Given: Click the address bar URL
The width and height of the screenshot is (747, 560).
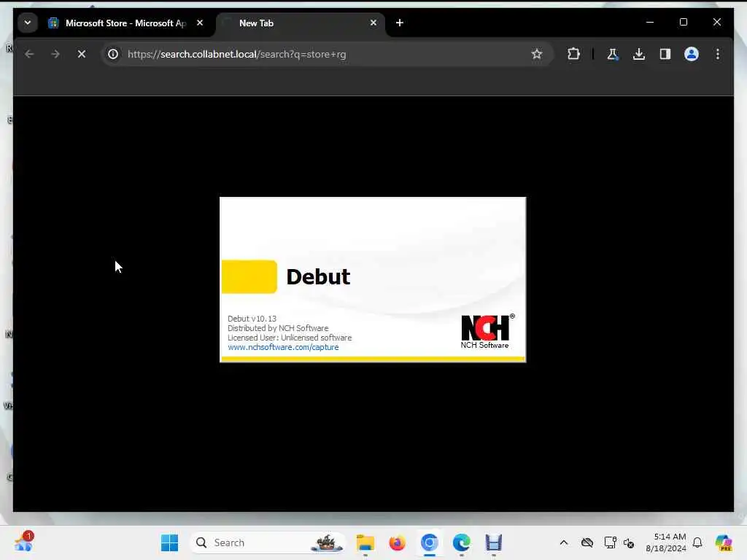Looking at the screenshot, I should 237,54.
